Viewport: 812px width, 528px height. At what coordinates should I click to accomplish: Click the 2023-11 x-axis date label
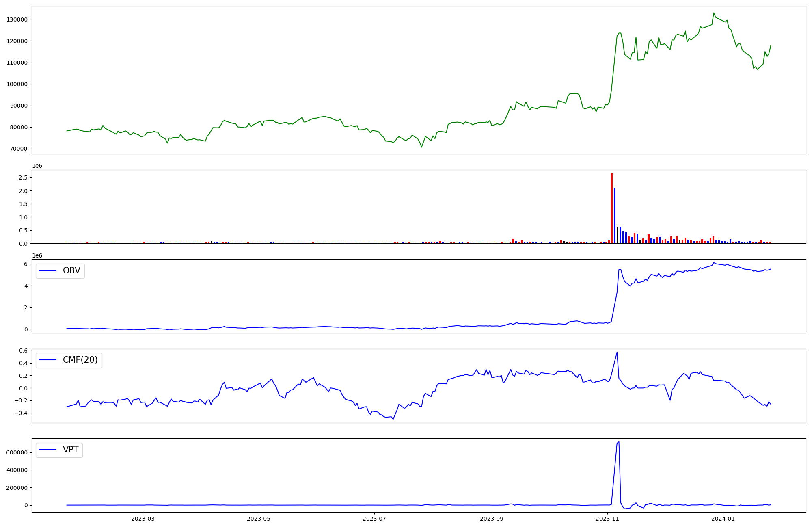[x=607, y=519]
